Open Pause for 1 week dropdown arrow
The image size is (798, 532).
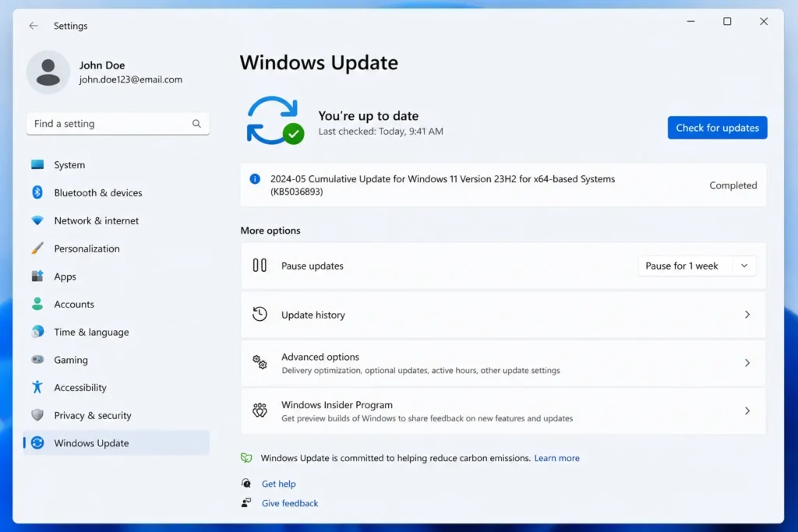744,266
